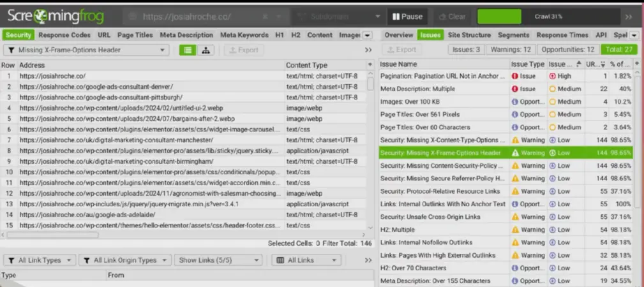Image resolution: width=644 pixels, height=287 pixels.
Task: Pause the crawl
Action: click(x=407, y=17)
